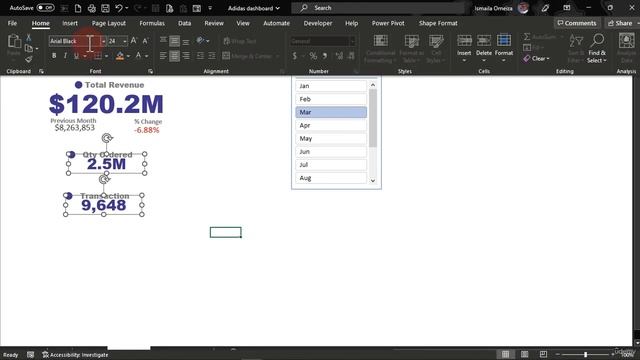Open the Fill Color dropdown arrow

(x=128, y=56)
